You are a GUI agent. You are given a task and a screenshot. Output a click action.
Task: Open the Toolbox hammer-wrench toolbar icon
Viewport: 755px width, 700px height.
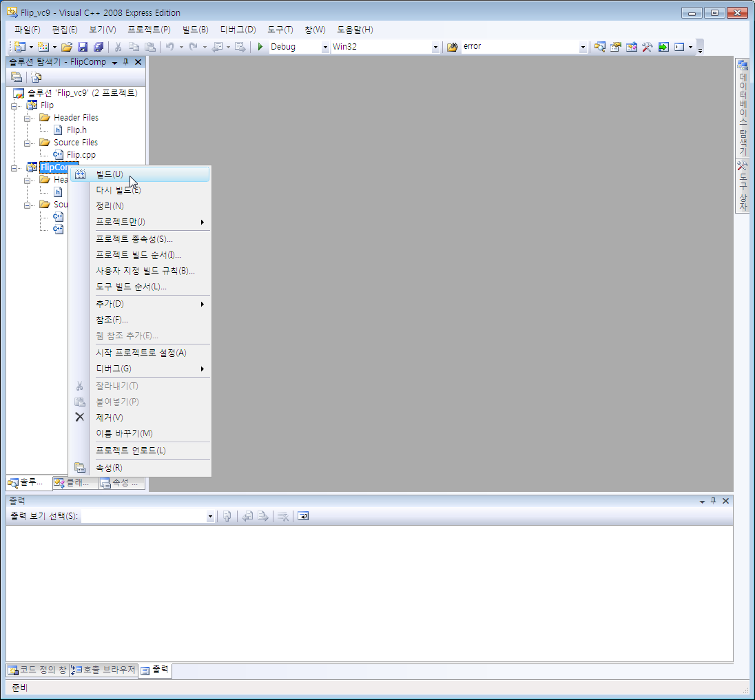click(647, 47)
